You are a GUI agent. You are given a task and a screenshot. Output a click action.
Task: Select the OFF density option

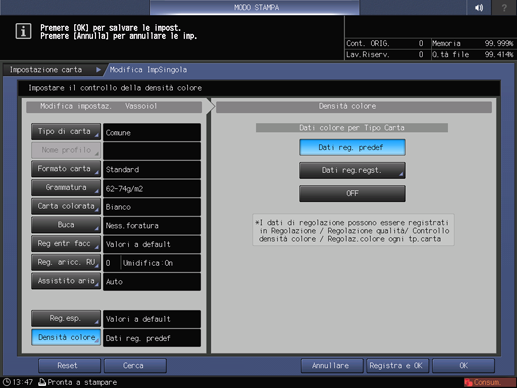[352, 193]
